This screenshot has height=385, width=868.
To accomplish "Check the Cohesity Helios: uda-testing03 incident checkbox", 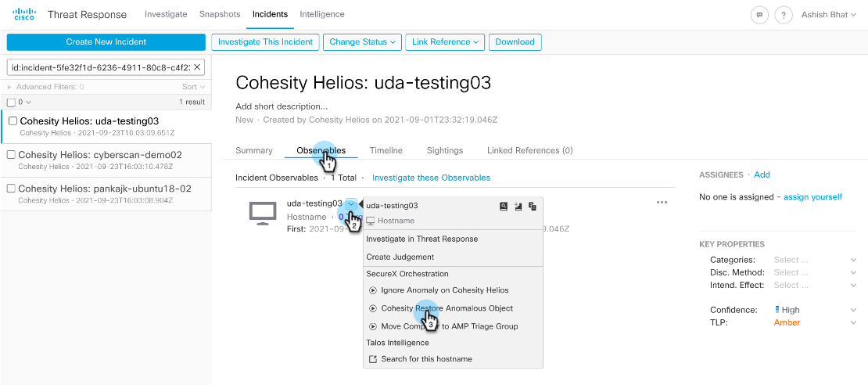I will click(x=13, y=121).
